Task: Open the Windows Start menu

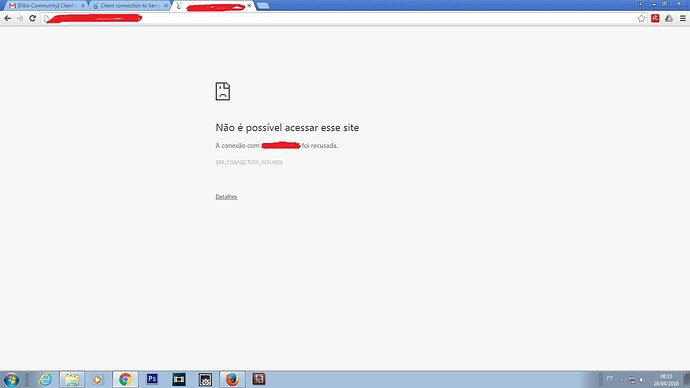Action: 11,379
